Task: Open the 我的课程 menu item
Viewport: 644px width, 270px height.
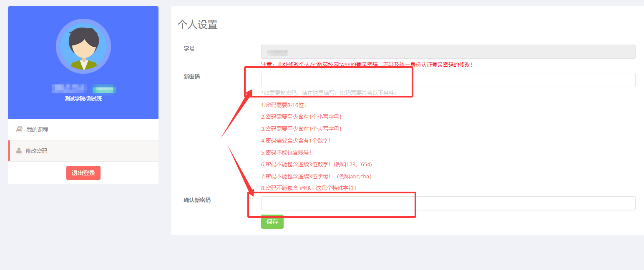Action: coord(83,130)
